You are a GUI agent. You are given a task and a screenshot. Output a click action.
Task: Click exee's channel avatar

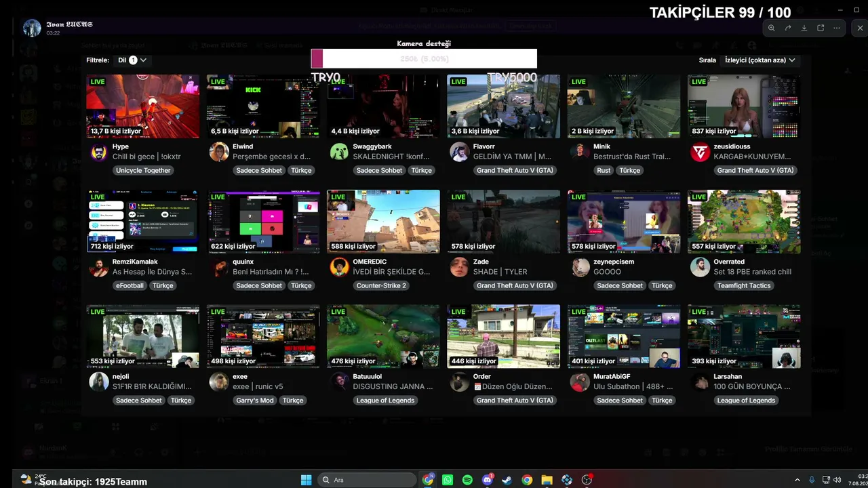click(219, 382)
